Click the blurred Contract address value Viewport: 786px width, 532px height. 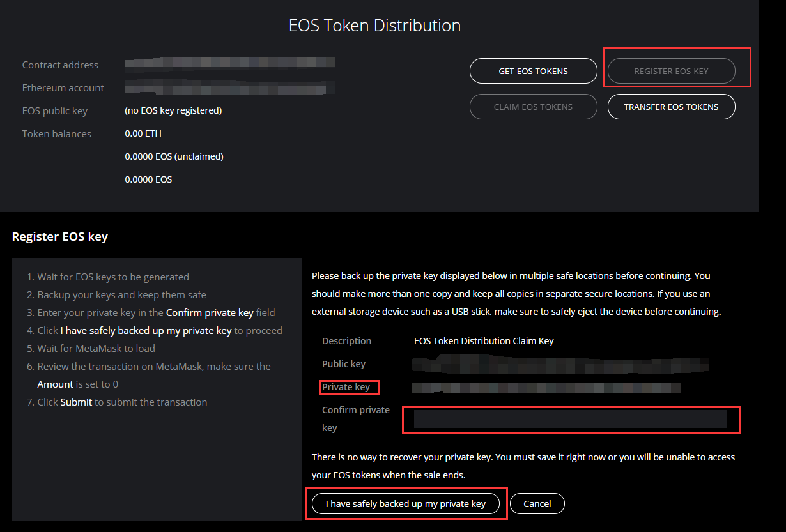pos(230,63)
